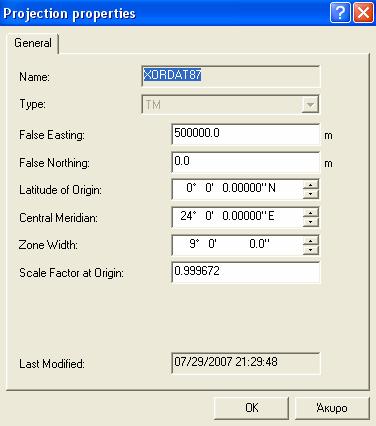Click the False Easting input field
Screen dimensions: 376x426
tap(246, 134)
